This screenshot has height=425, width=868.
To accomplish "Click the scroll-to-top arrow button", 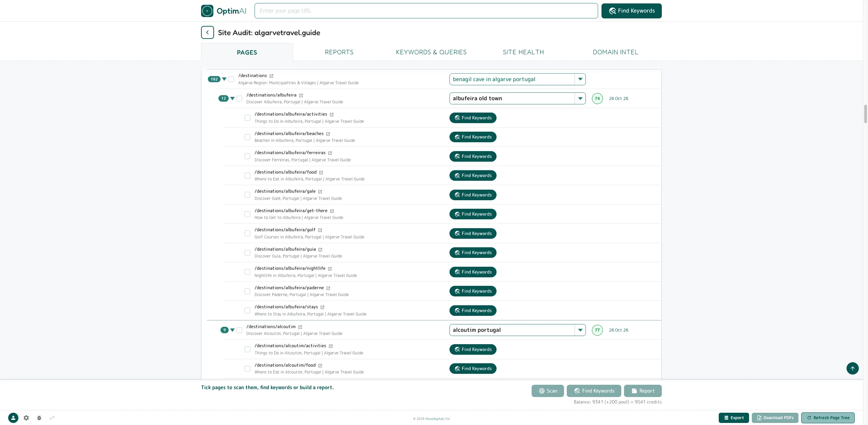I will tap(852, 368).
